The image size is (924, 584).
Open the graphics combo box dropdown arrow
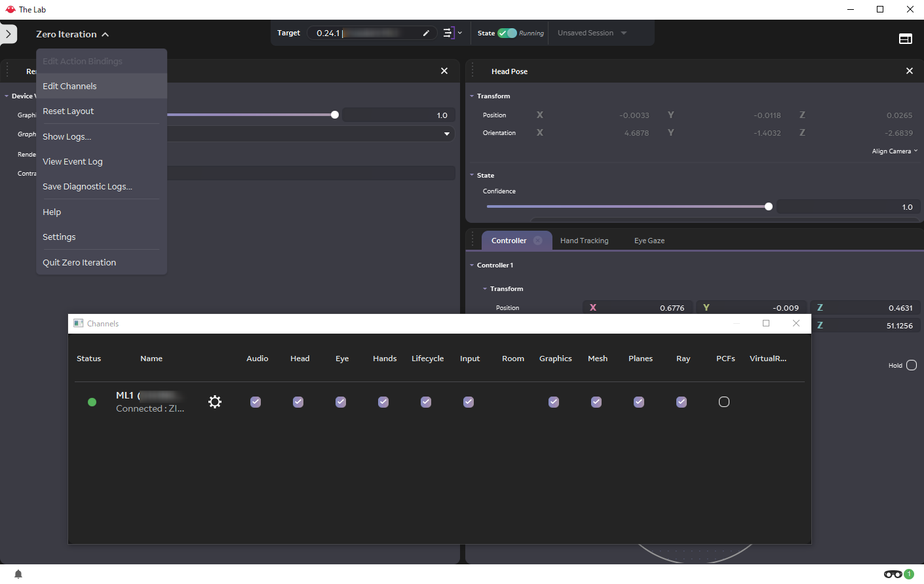click(x=447, y=134)
